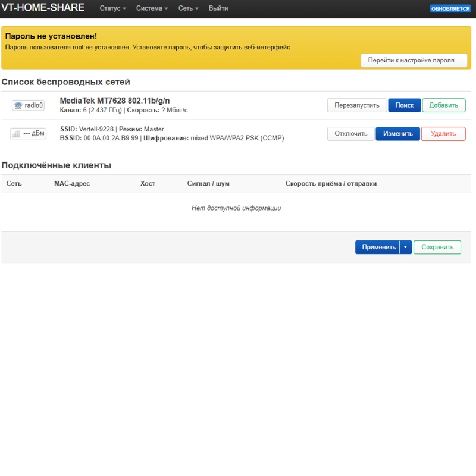476x476 pixels.
Task: Click the radio0 wireless device badge
Action: (x=28, y=105)
